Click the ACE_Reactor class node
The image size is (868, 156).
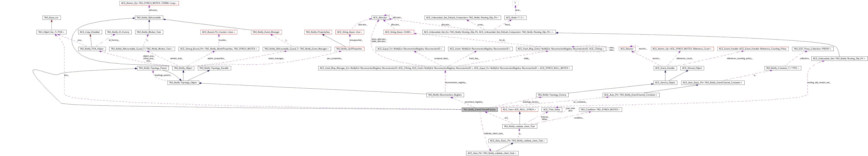pyautogui.click(x=627, y=49)
